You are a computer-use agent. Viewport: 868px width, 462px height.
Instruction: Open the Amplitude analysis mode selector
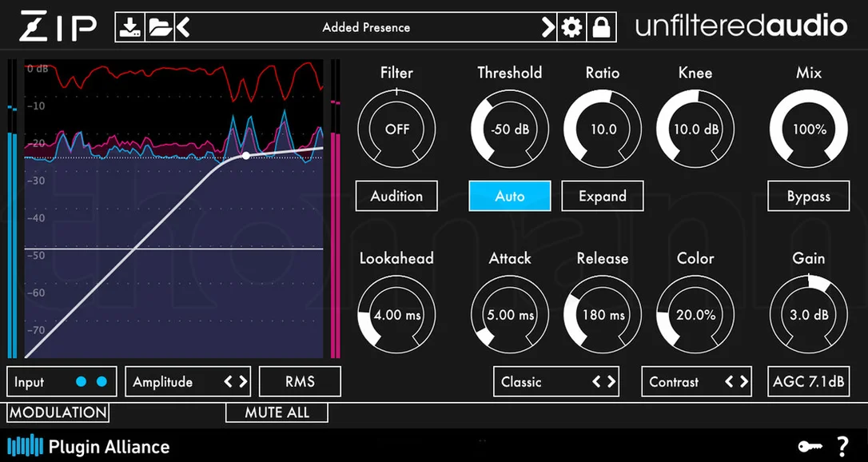click(x=188, y=382)
